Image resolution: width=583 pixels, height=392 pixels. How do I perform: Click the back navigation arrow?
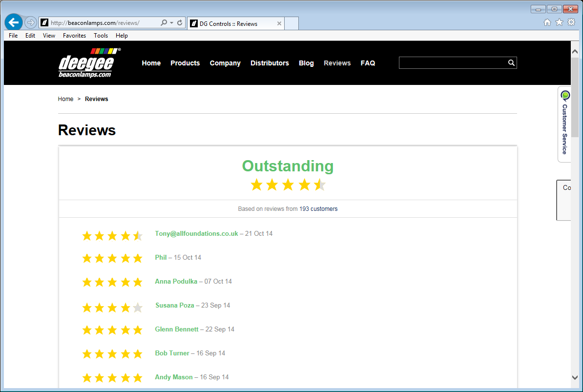coord(13,22)
